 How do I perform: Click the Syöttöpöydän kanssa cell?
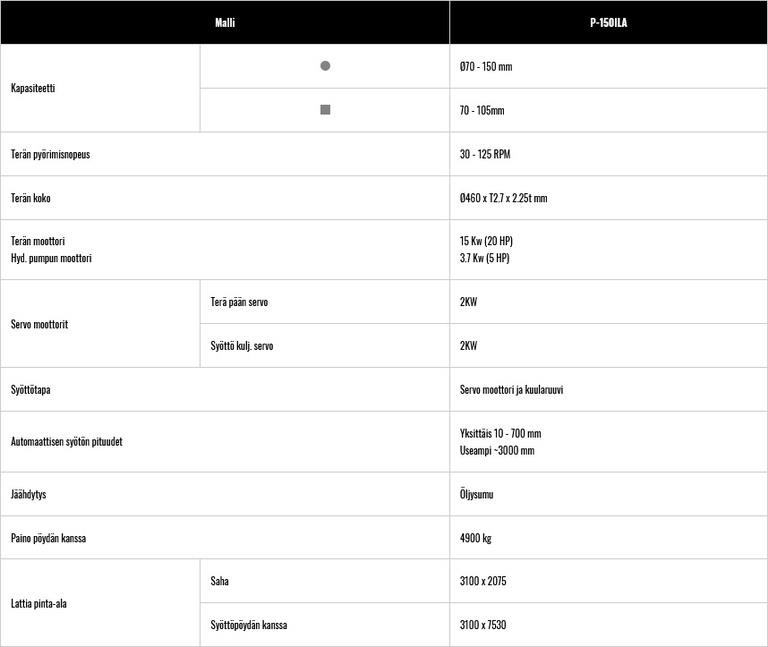coord(249,625)
